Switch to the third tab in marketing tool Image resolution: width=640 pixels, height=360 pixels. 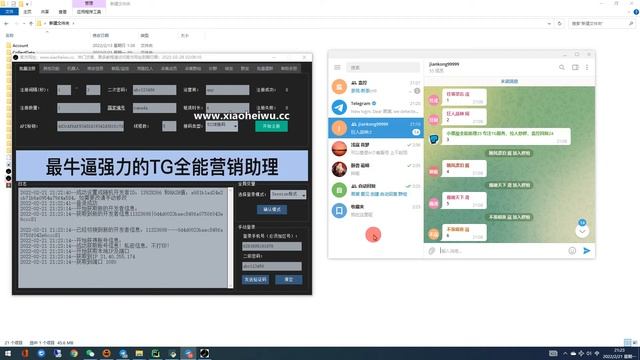(x=73, y=69)
